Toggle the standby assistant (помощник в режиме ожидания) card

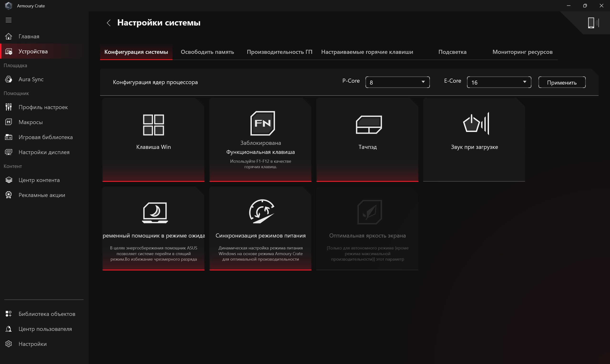click(153, 228)
